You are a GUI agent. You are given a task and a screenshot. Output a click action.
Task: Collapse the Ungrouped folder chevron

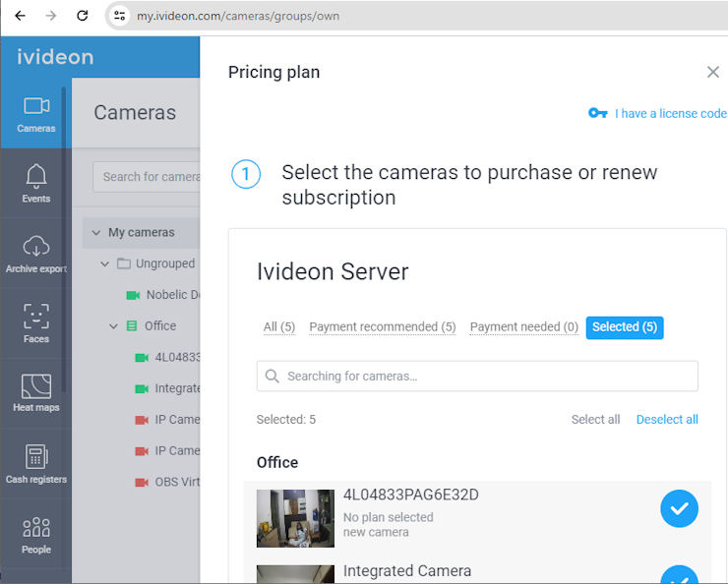pos(105,263)
